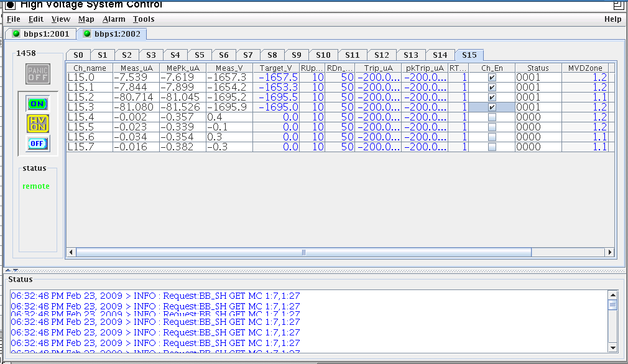The width and height of the screenshot is (628, 364).
Task: Click the status log scroll down arrow
Action: (613, 348)
